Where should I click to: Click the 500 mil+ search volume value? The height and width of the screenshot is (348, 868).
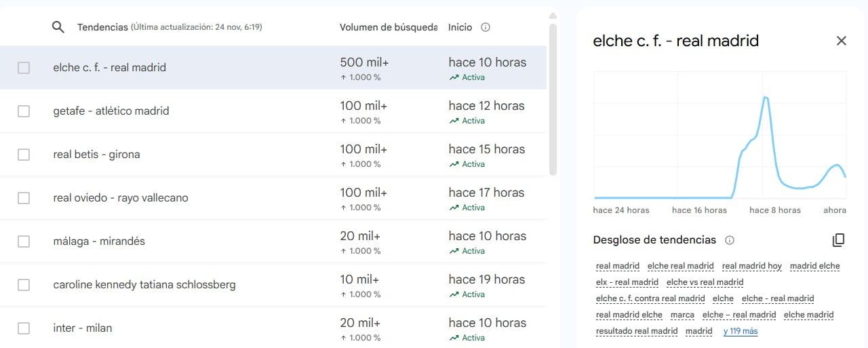click(364, 62)
